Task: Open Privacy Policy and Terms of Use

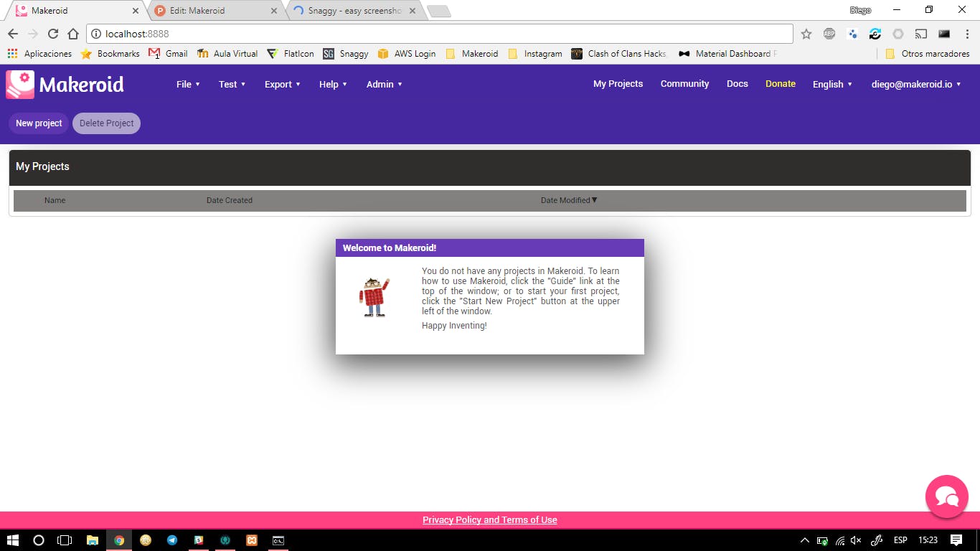Action: coord(490,520)
